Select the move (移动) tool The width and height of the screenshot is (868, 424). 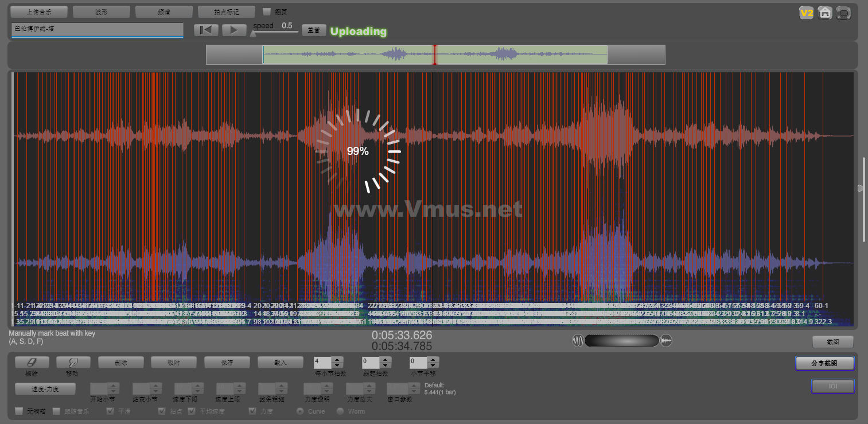point(73,362)
